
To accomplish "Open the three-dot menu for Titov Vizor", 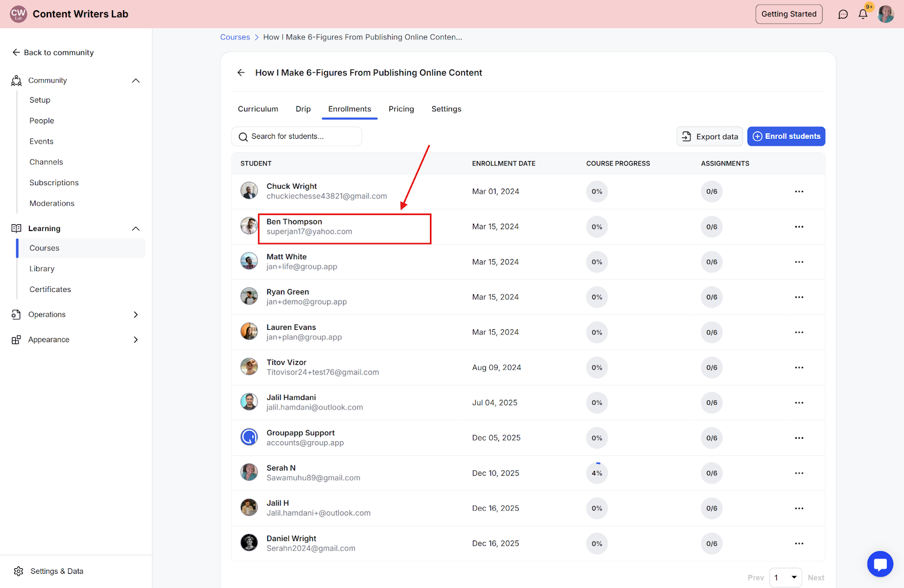I will [x=799, y=368].
